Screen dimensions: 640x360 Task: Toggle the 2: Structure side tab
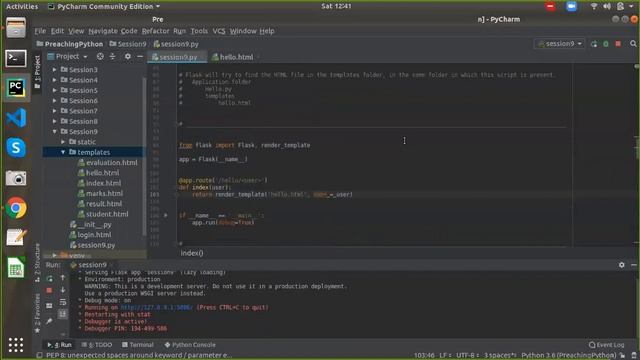37,262
